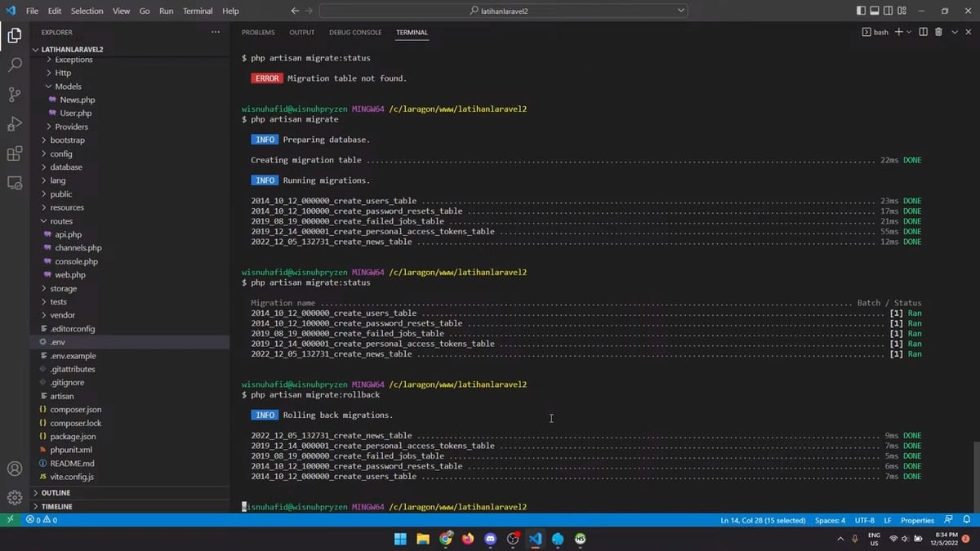Kill the terminal with trash icon
Screen dimensions: 980x551
[x=938, y=32]
